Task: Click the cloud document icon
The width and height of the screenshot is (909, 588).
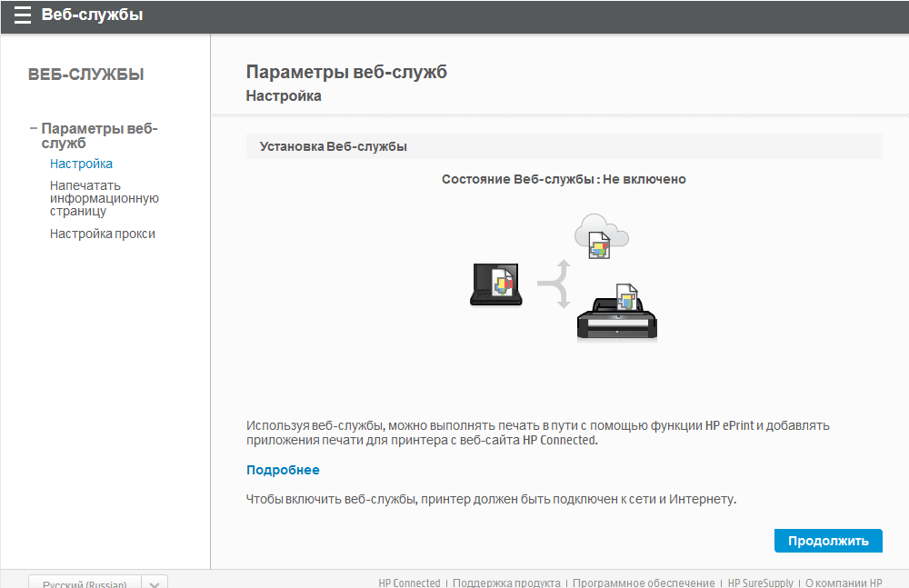Action: pyautogui.click(x=601, y=236)
